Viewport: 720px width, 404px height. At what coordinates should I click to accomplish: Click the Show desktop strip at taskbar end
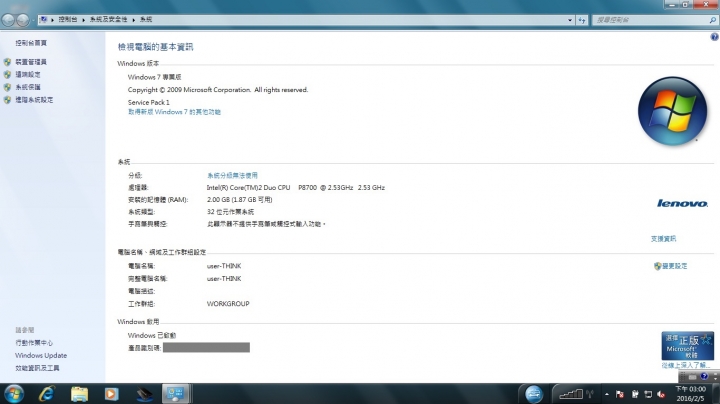pos(715,394)
